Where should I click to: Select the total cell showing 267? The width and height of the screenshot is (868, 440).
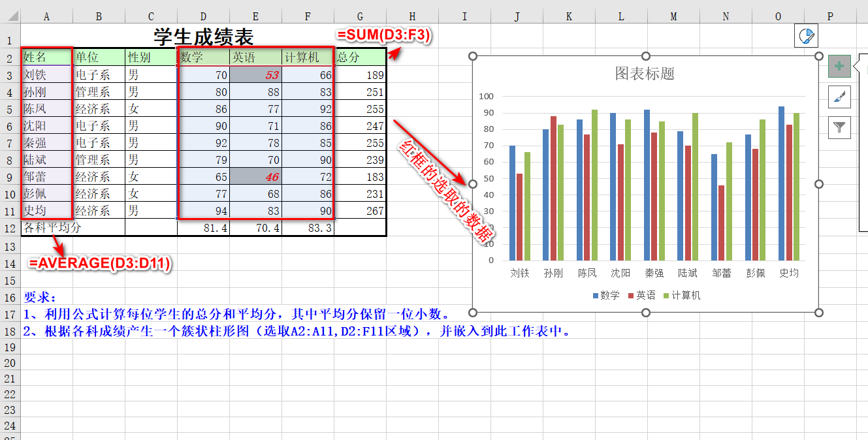tap(360, 211)
